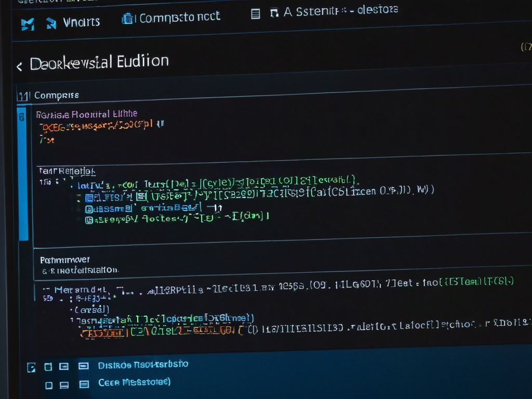Click the monitor icon in the "Ceer" row

(64, 385)
